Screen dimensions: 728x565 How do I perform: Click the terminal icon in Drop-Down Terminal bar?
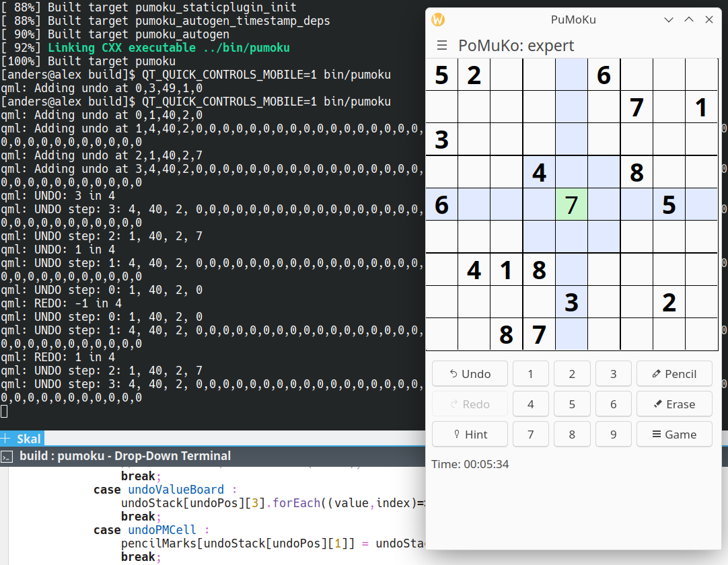click(7, 457)
